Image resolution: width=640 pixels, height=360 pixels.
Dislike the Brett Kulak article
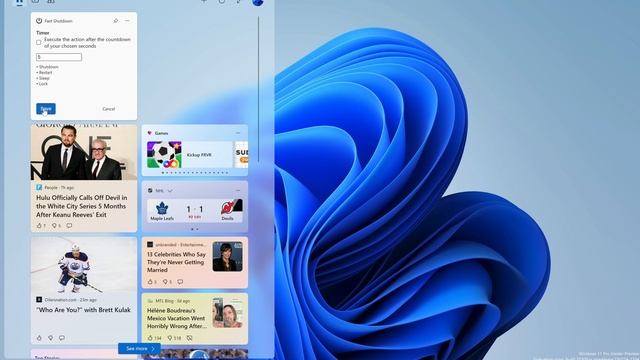tap(51, 338)
